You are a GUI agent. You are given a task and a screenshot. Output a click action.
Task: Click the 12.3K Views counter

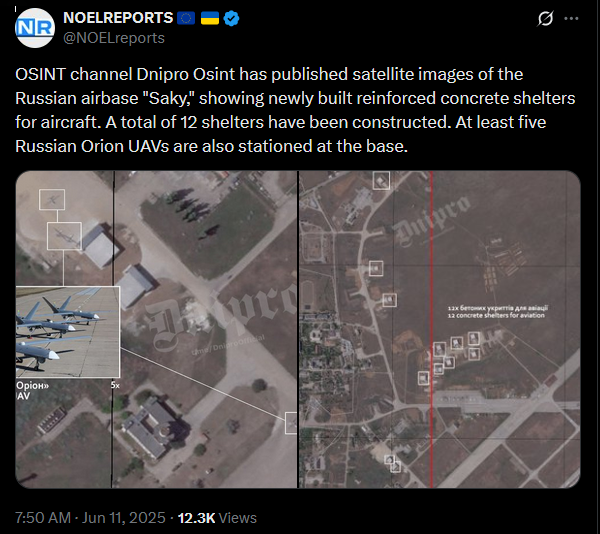(217, 518)
